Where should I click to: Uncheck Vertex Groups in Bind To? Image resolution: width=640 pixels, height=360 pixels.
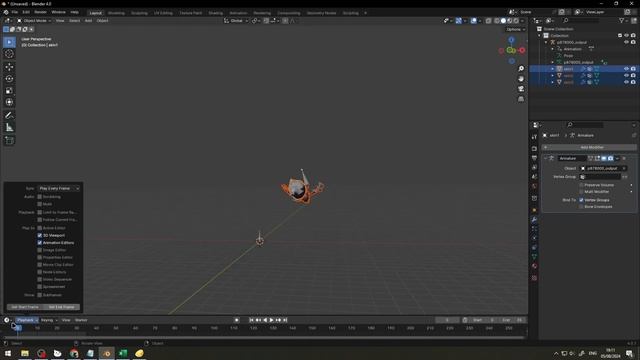point(581,200)
